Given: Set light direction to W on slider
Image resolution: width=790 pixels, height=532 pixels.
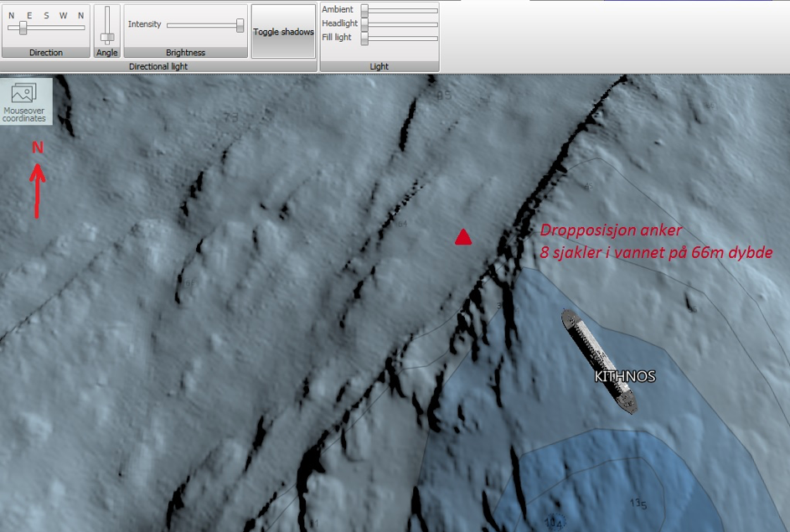Looking at the screenshot, I should 63,28.
